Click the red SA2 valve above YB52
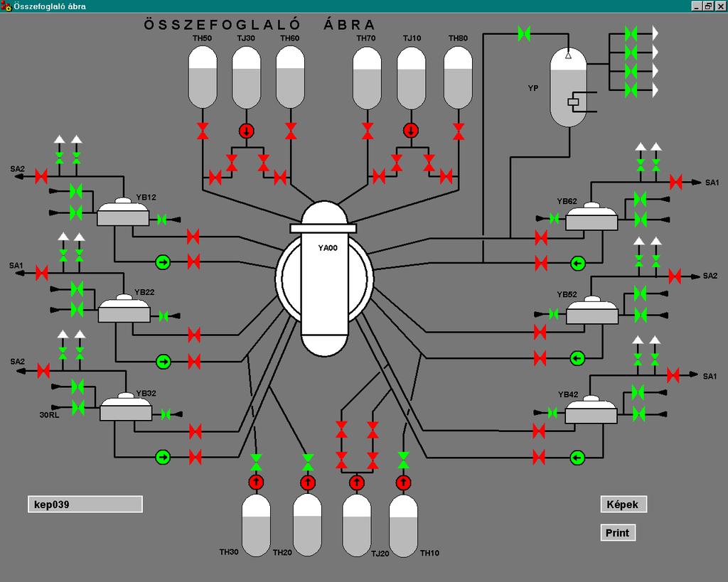This screenshot has height=582, width=728. [675, 276]
